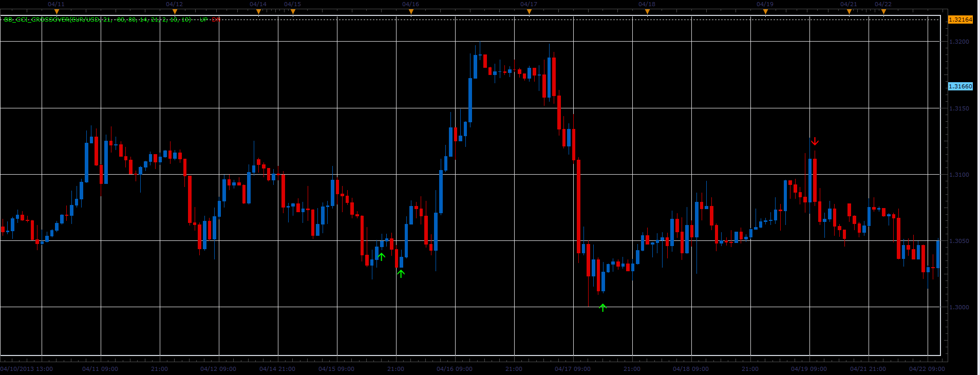Viewport: 980px width, 375px height.
Task: Select the 04/15 orange day marker
Action: [x=293, y=12]
